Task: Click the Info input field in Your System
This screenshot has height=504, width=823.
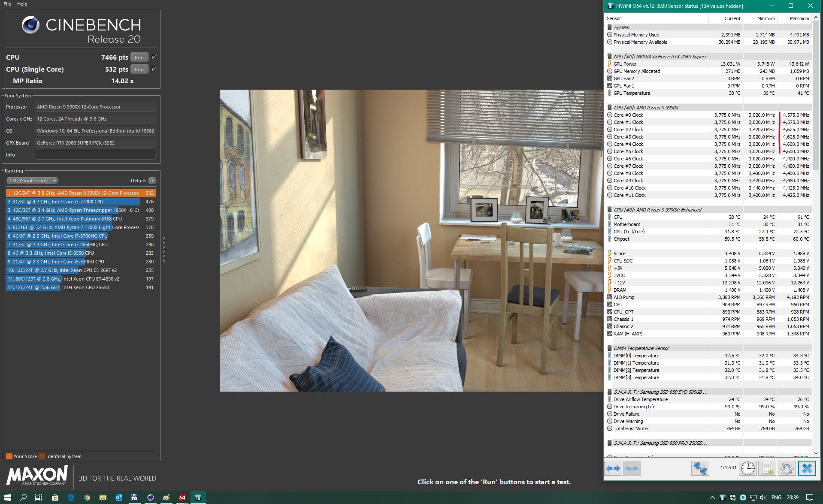Action: coord(95,155)
